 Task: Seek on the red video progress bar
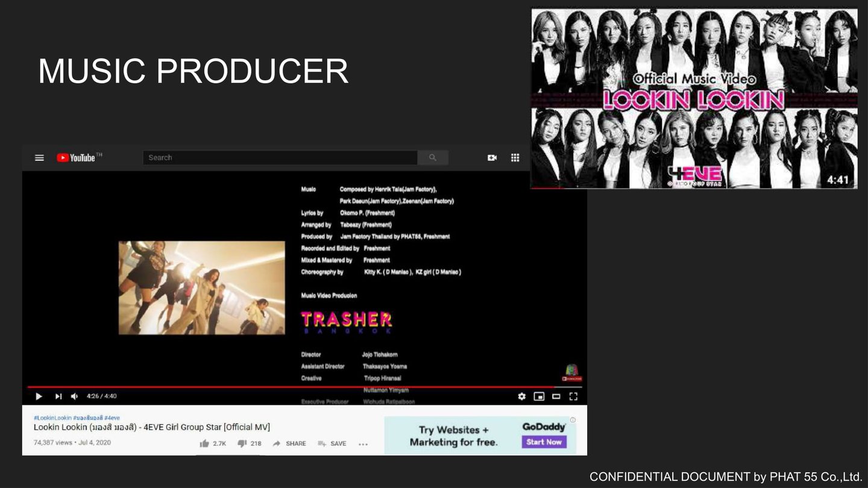click(x=304, y=387)
